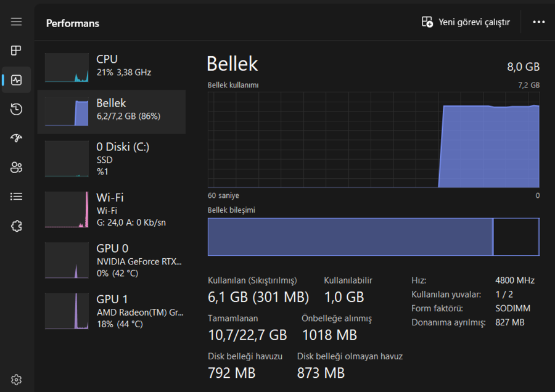Select GPU 0 NVIDIA GeForce item
This screenshot has height=392, width=555.
[x=112, y=260]
